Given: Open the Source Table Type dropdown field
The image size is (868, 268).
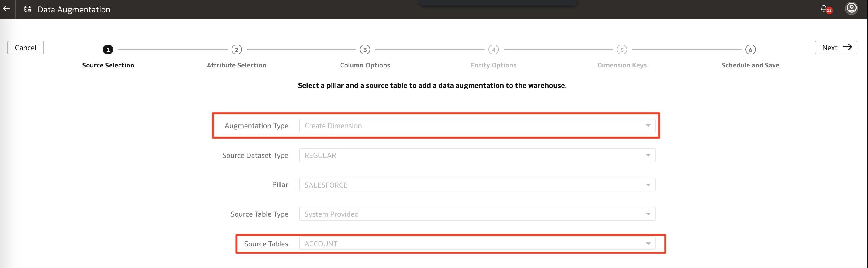Looking at the screenshot, I should pos(477,214).
